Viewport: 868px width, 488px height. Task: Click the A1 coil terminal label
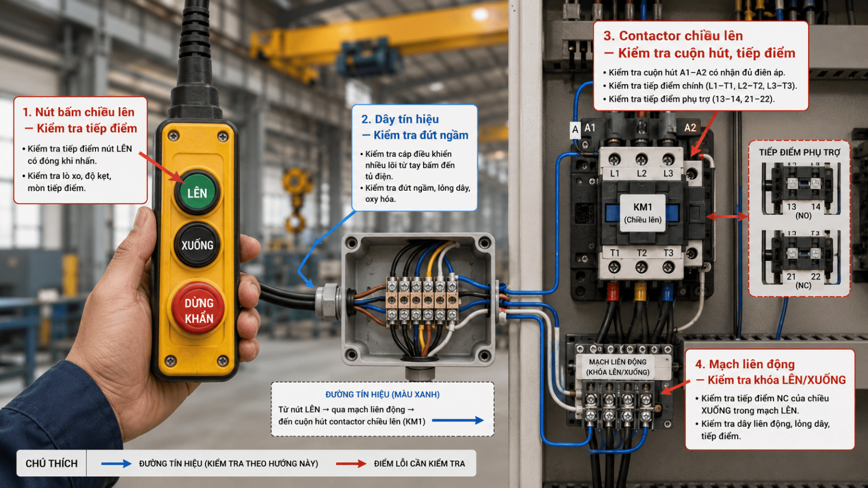[590, 128]
